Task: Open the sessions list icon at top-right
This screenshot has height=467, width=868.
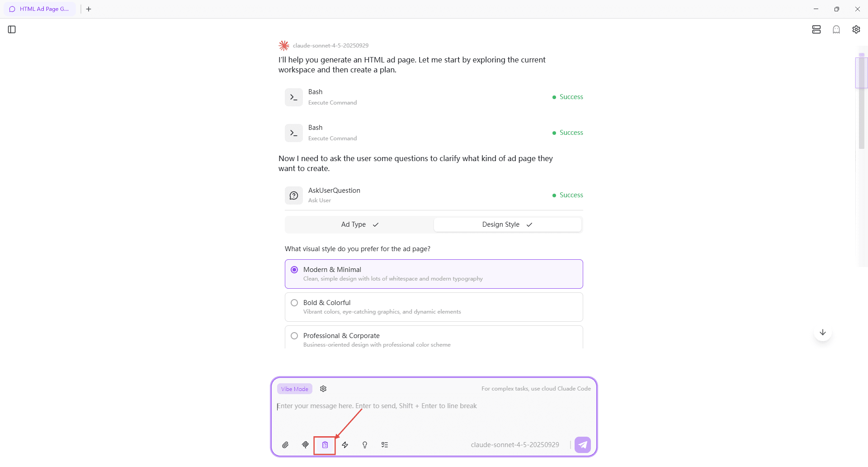Action: tap(816, 29)
